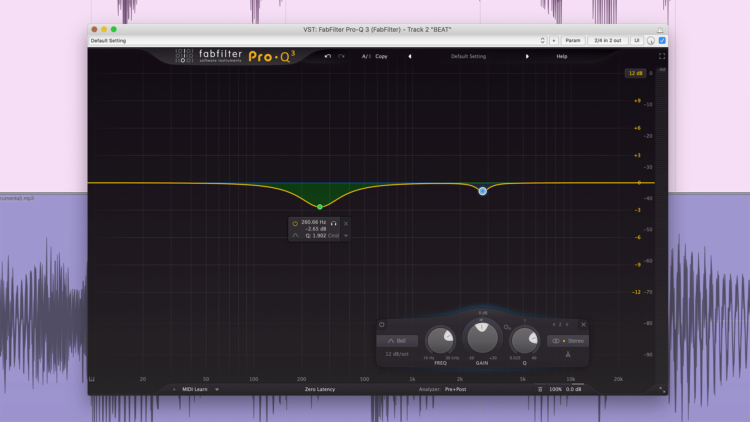The width and height of the screenshot is (750, 422).
Task: Edit the -2.65 dB gain value
Action: point(315,229)
